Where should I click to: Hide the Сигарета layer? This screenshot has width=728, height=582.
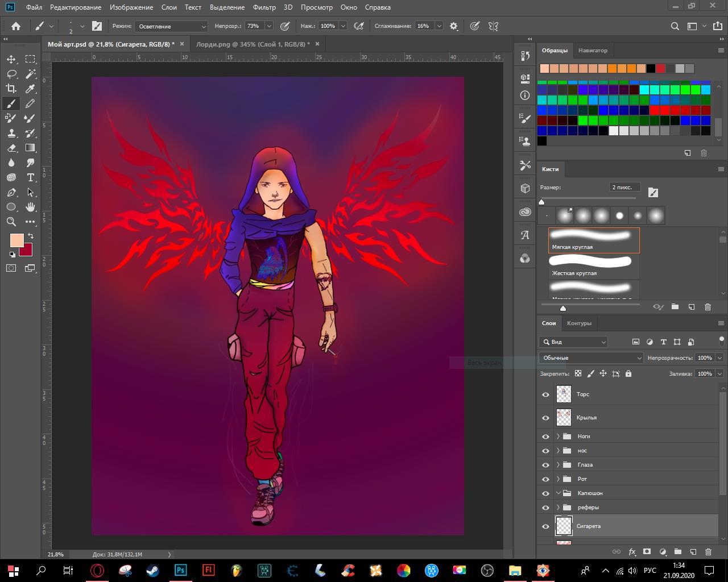[x=545, y=526]
